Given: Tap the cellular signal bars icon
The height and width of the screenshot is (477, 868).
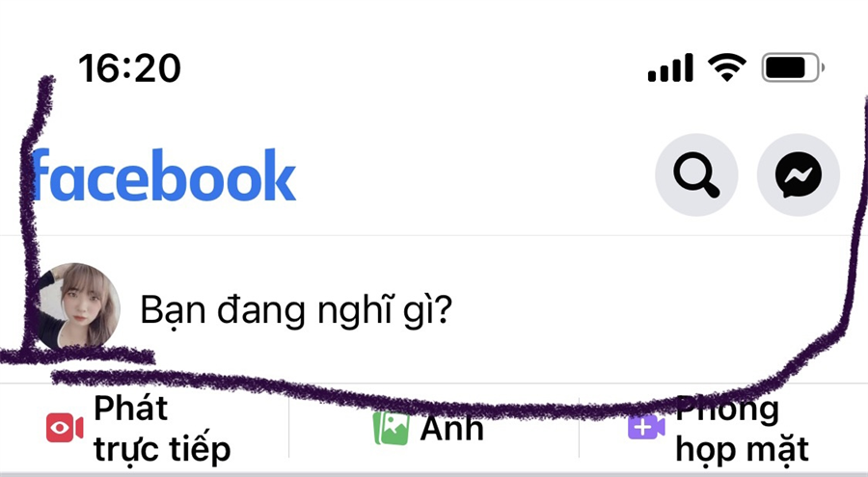Looking at the screenshot, I should [670, 68].
